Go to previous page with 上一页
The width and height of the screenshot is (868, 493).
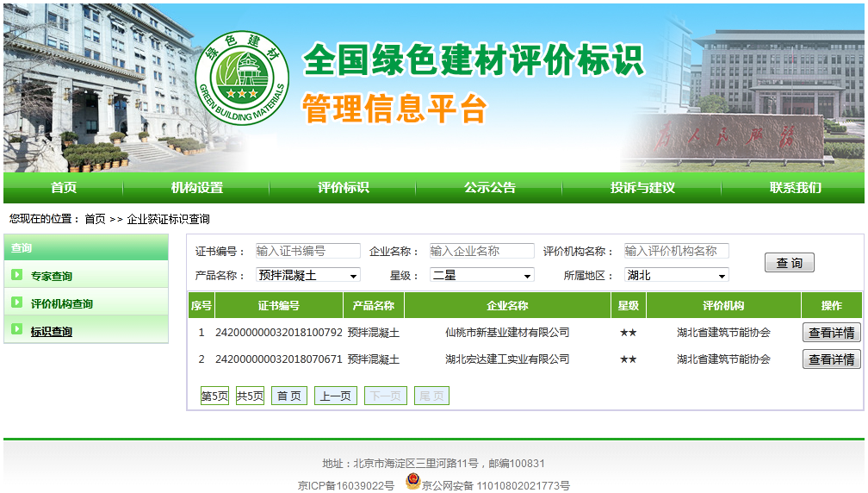[x=335, y=396]
